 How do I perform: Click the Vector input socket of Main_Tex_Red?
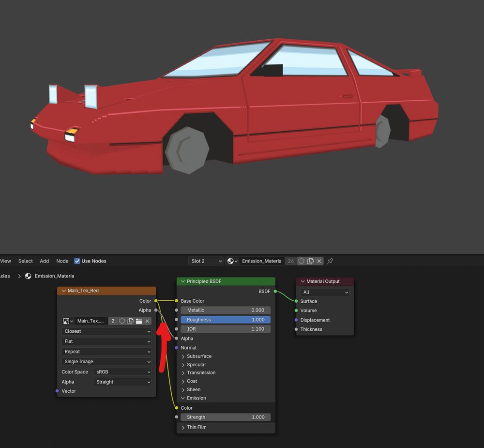[x=57, y=391]
